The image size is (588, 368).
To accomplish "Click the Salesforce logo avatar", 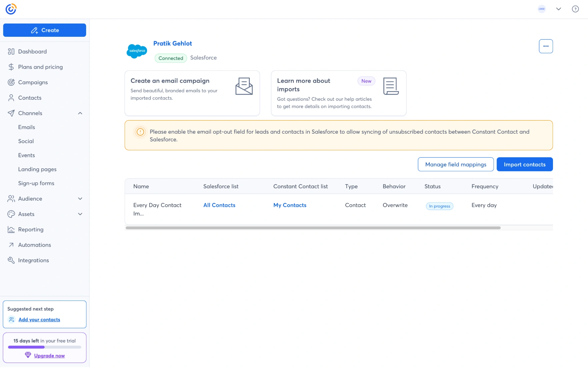I will point(137,51).
